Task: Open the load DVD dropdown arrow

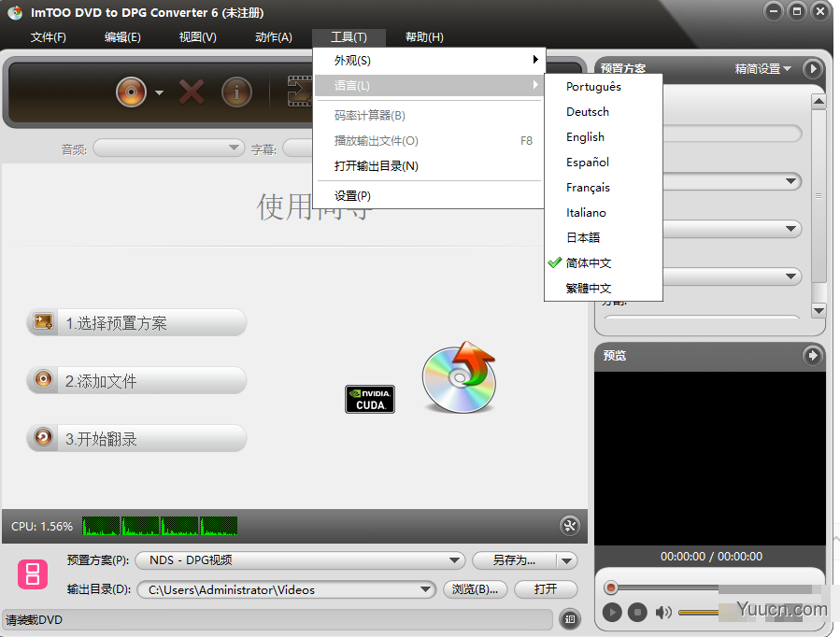Action: pyautogui.click(x=159, y=92)
